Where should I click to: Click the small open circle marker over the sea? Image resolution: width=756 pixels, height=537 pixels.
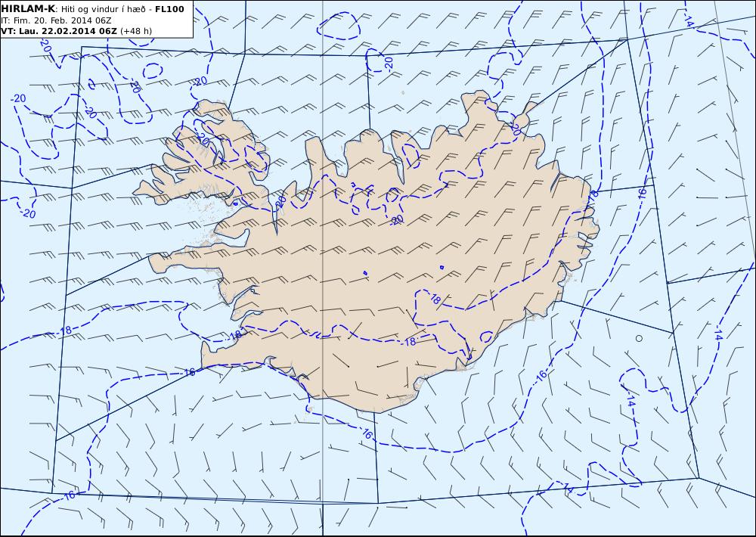639,338
